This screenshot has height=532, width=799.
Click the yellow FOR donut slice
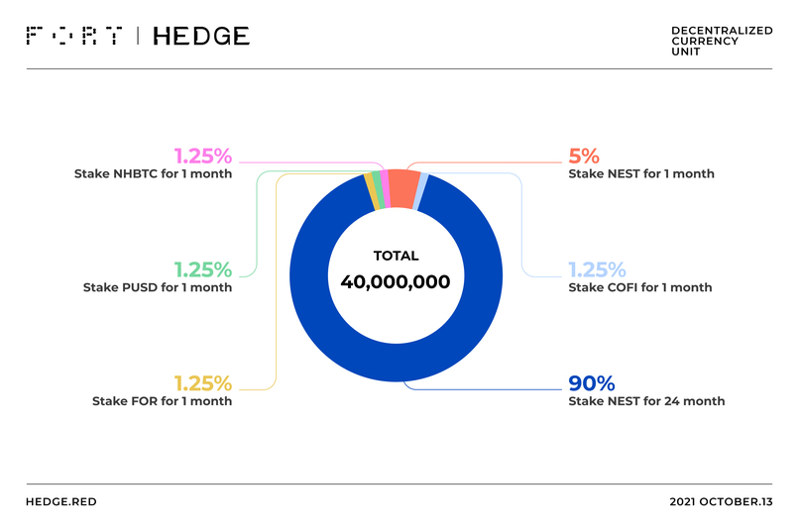pos(371,192)
